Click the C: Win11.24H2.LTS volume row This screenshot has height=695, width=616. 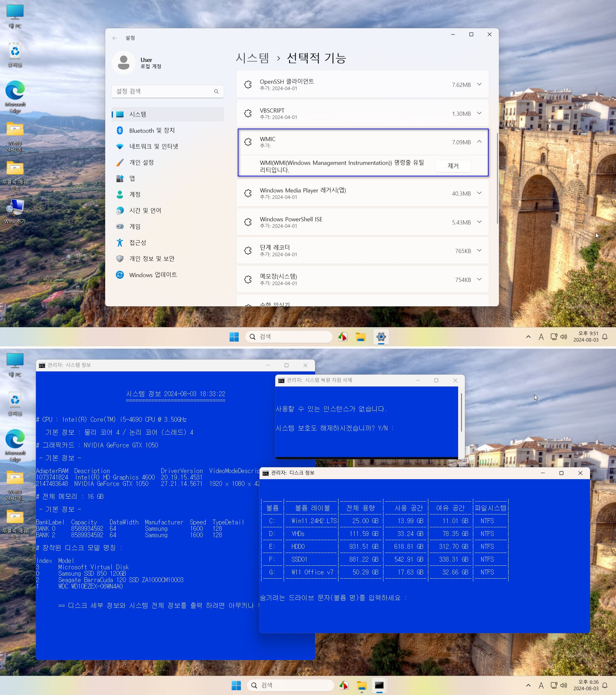point(385,521)
